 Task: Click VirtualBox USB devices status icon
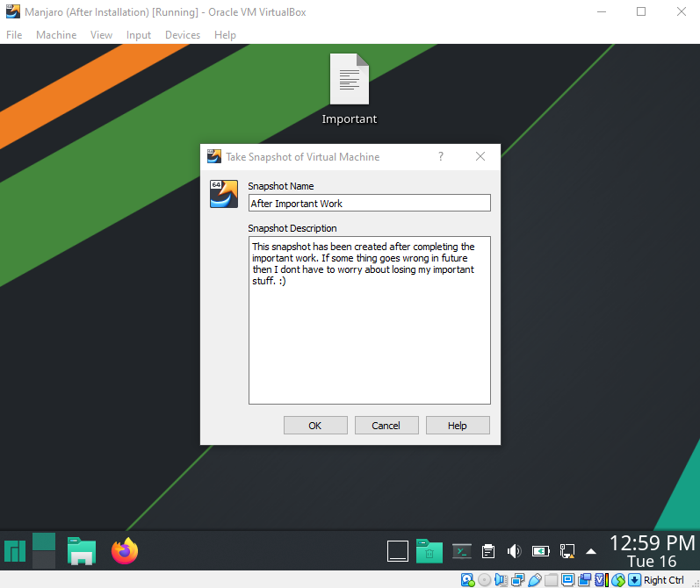pos(534,580)
